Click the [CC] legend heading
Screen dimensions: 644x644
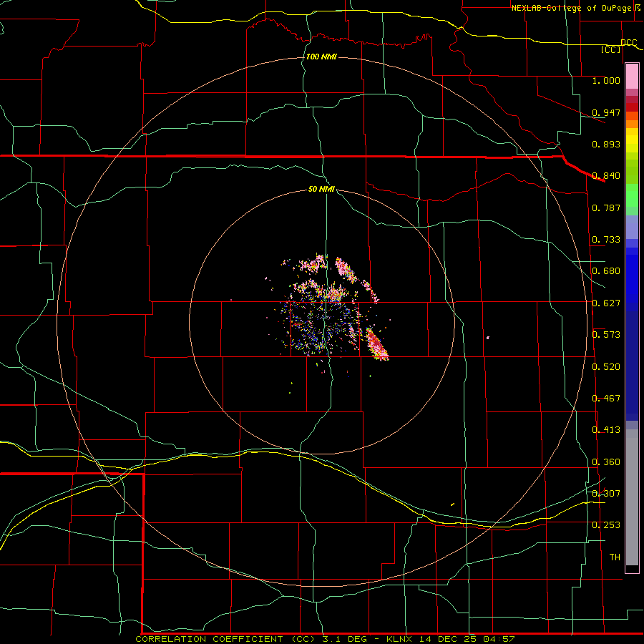611,49
